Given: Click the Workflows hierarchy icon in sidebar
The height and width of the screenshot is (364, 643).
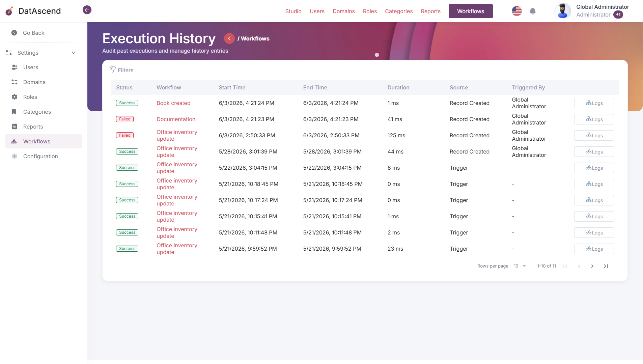Looking at the screenshot, I should click(14, 141).
